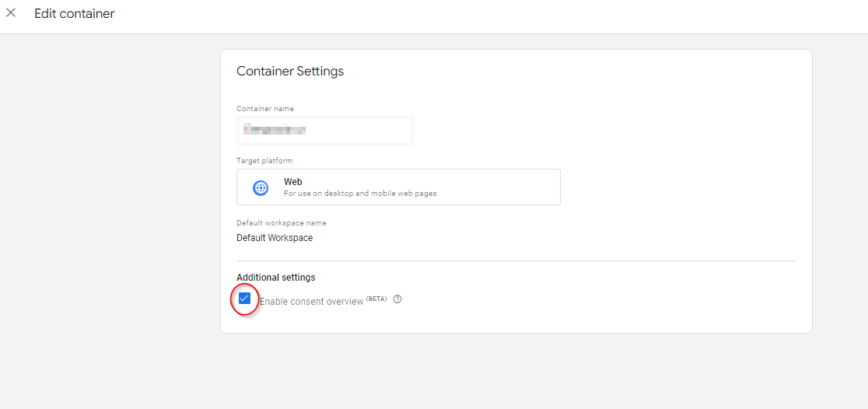This screenshot has height=409, width=868.
Task: Click the Web globe icon
Action: pyautogui.click(x=261, y=187)
